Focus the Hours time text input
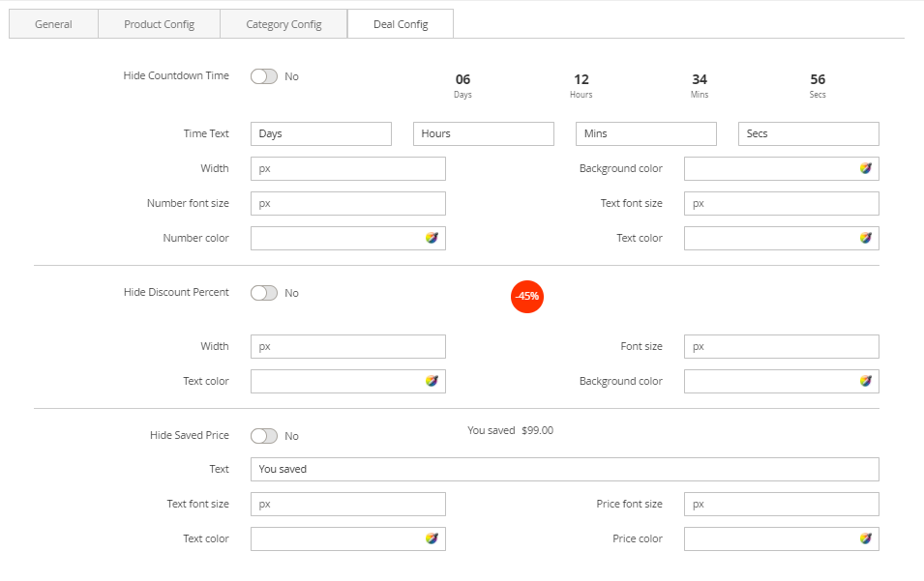This screenshot has width=924, height=581. 483,133
